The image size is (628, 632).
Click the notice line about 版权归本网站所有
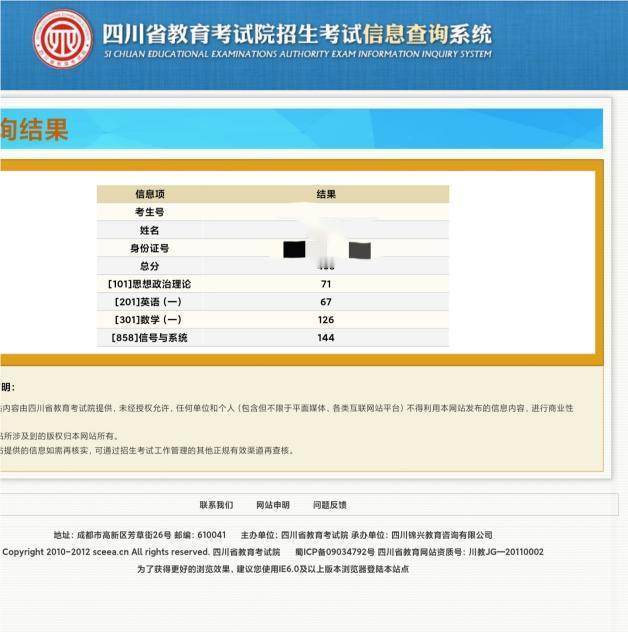pyautogui.click(x=59, y=436)
